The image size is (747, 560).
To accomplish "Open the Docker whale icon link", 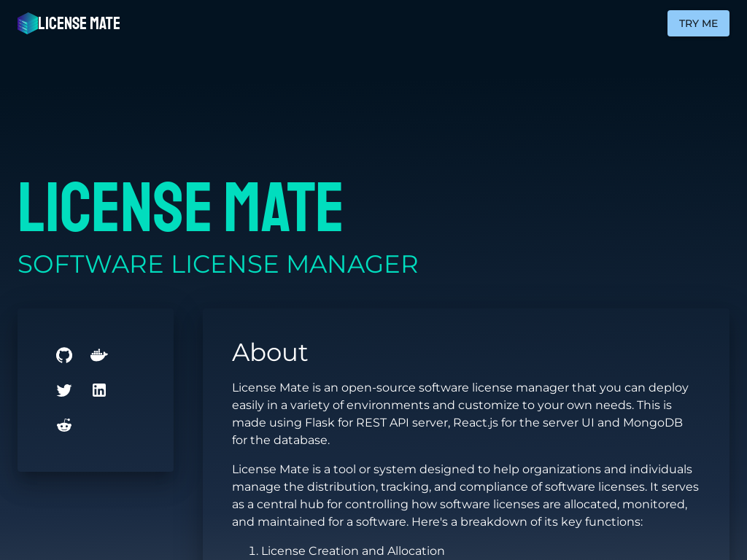I will (x=99, y=355).
